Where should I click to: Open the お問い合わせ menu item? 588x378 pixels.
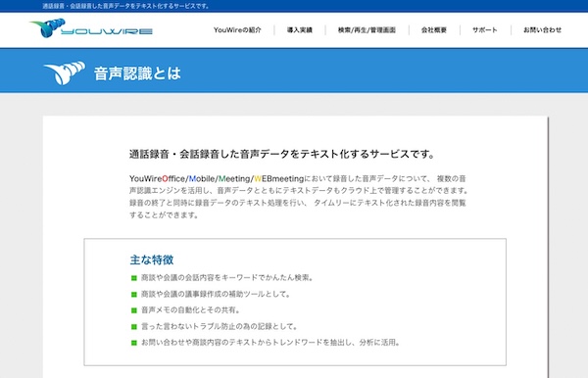542,30
